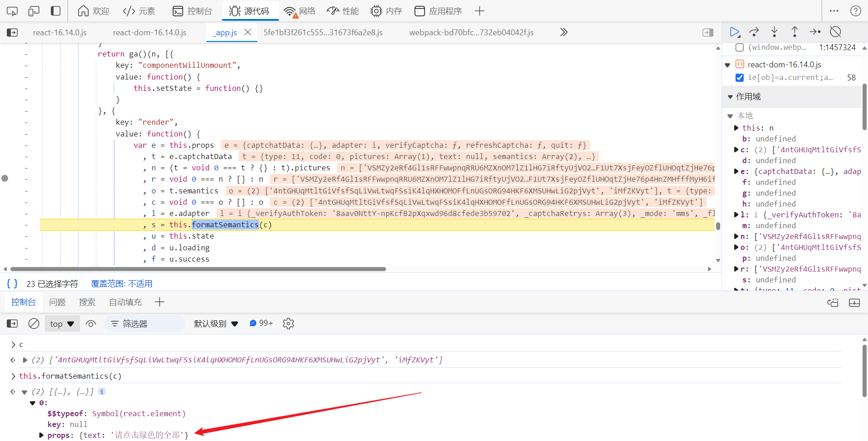The image size is (868, 441).
Task: Switch to react-16.14.0.js file tab
Action: pyautogui.click(x=60, y=33)
